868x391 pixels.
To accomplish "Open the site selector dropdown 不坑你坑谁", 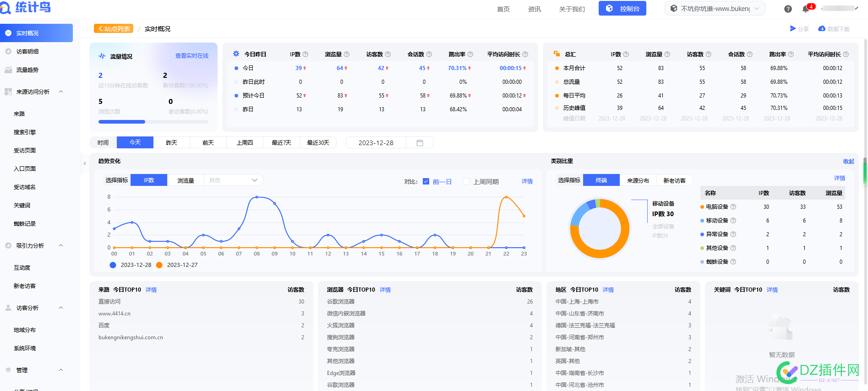I will [x=715, y=9].
